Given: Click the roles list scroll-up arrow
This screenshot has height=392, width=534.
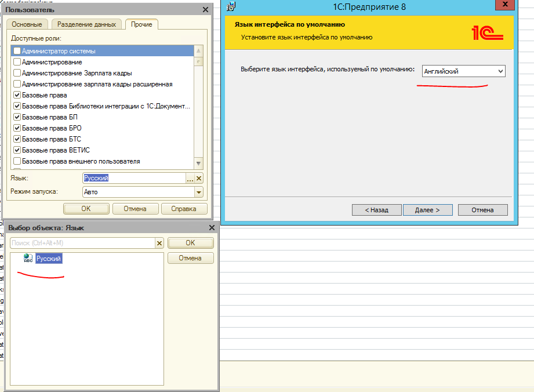Looking at the screenshot, I should coord(198,51).
